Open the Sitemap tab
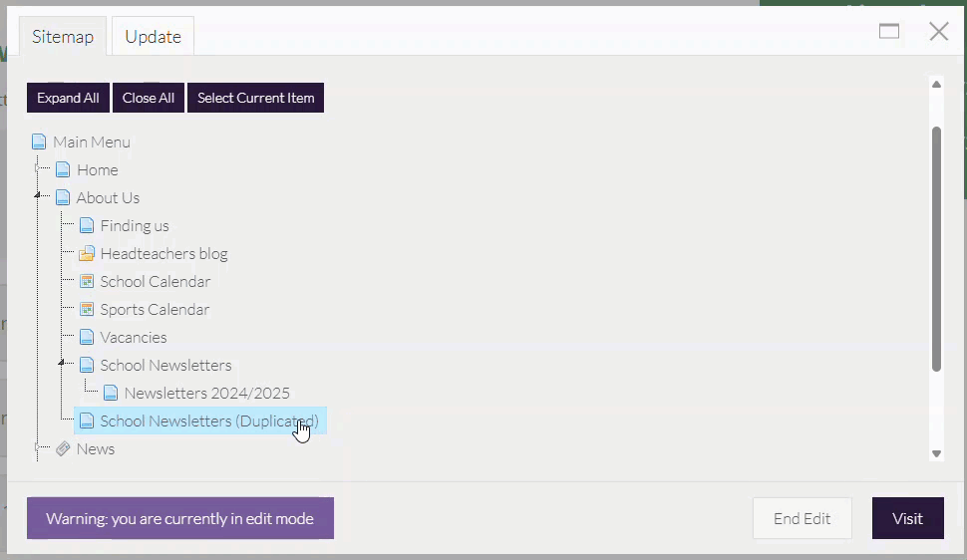 (63, 37)
